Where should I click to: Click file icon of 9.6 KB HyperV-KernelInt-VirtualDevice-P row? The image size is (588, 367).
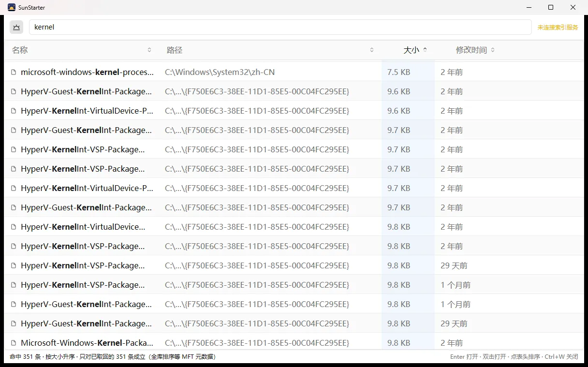14,111
